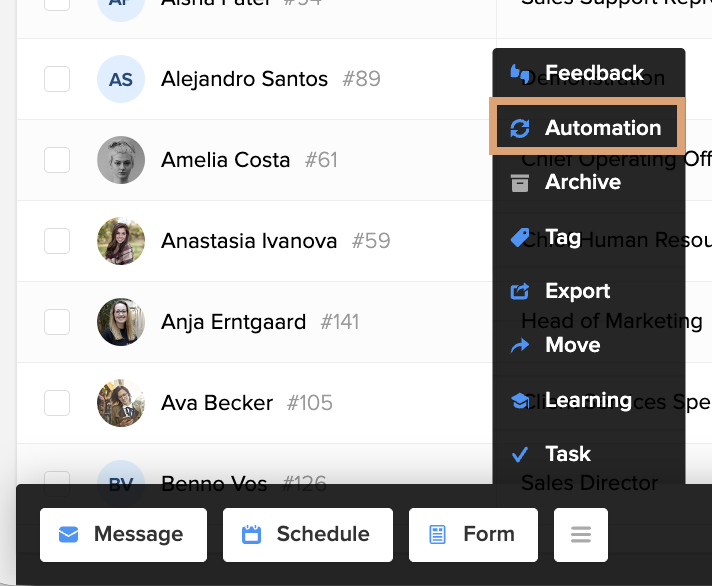This screenshot has height=586, width=712.
Task: Open the Schedule button
Action: [308, 535]
